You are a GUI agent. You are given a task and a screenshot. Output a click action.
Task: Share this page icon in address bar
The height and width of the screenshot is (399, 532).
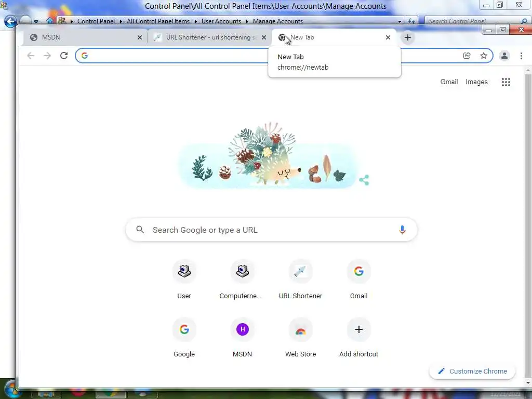click(x=467, y=56)
